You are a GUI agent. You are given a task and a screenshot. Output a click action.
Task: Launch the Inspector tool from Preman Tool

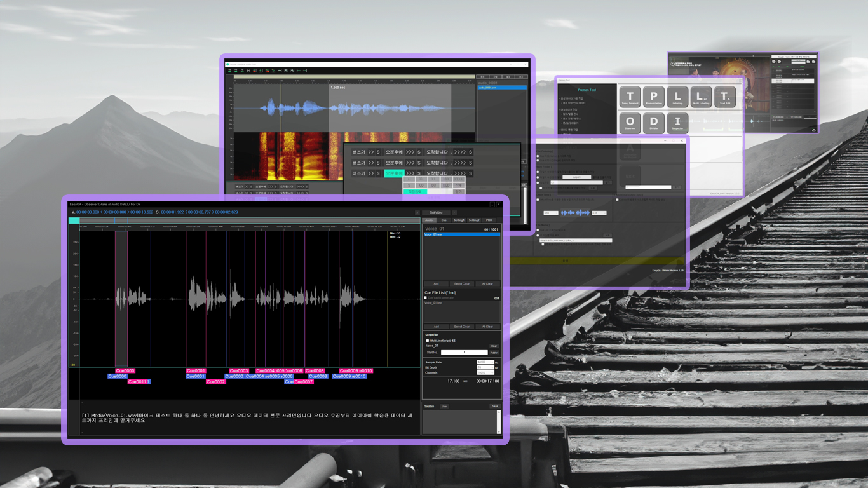[677, 123]
